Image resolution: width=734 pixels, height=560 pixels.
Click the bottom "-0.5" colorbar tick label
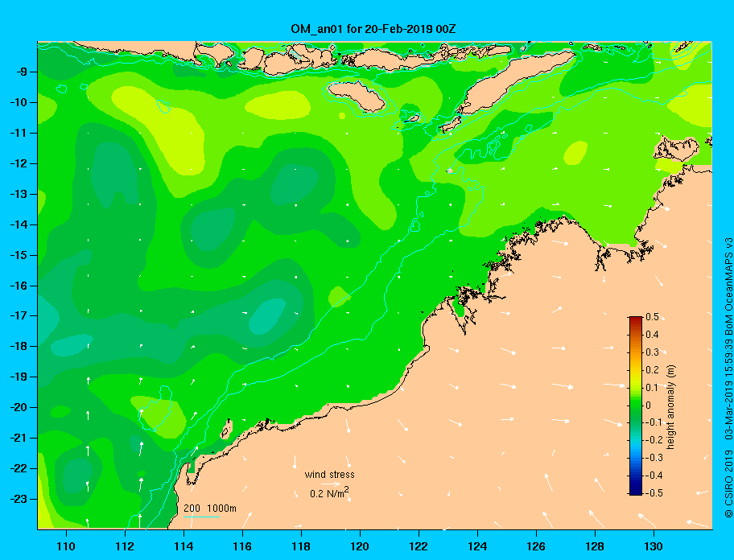pos(654,493)
